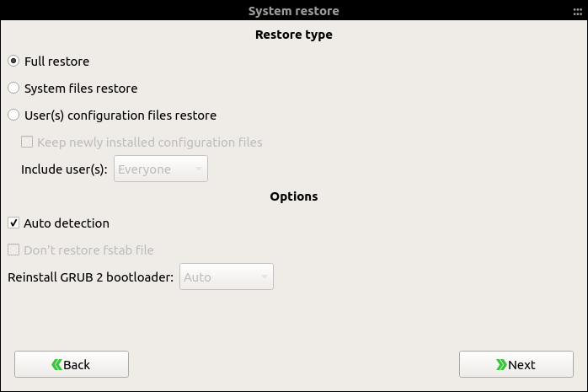This screenshot has width=588, height=392.
Task: Click the Options section heading
Action: pos(294,196)
